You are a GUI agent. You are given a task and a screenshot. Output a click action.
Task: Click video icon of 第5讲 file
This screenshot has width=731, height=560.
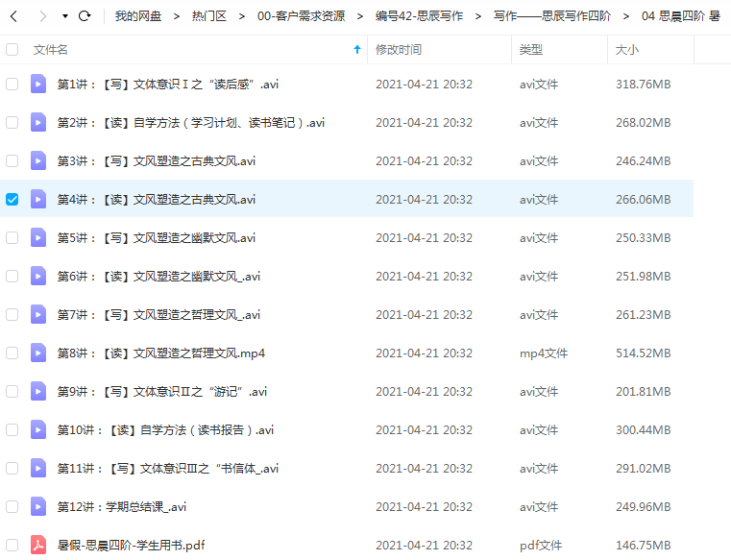pyautogui.click(x=38, y=238)
